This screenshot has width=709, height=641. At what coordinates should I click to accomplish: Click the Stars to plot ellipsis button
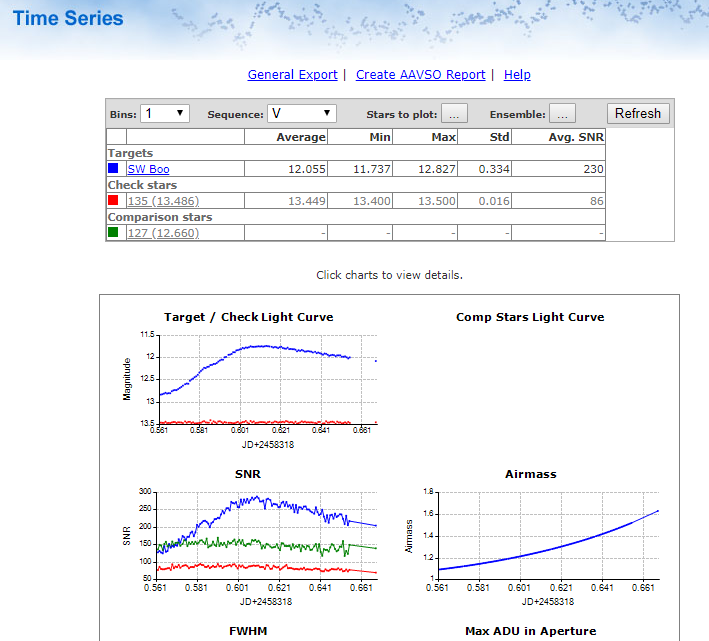[454, 114]
